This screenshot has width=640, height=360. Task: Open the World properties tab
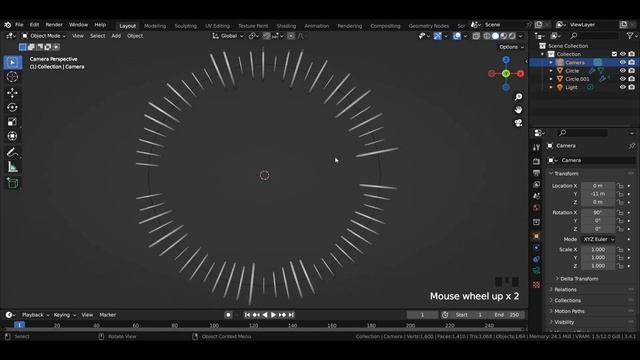pyautogui.click(x=536, y=207)
